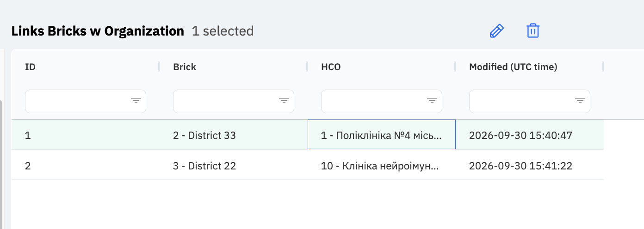Click the pencil edit icon
This screenshot has height=229, width=644.
point(496,31)
